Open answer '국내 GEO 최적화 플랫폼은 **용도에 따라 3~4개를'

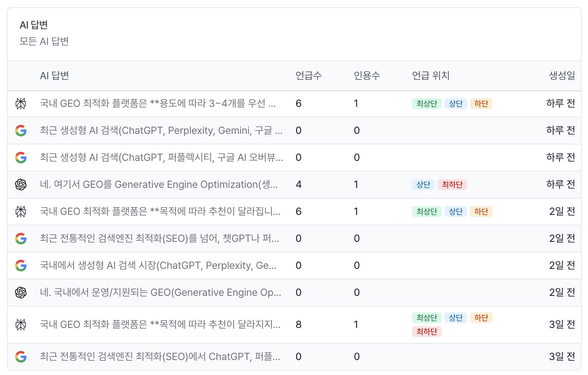point(158,104)
